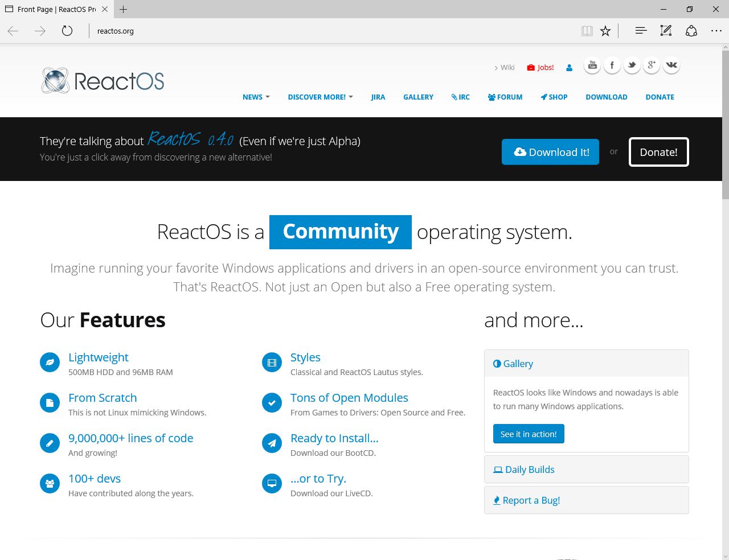Click the See it in action! button
This screenshot has width=729, height=560.
[x=529, y=434]
